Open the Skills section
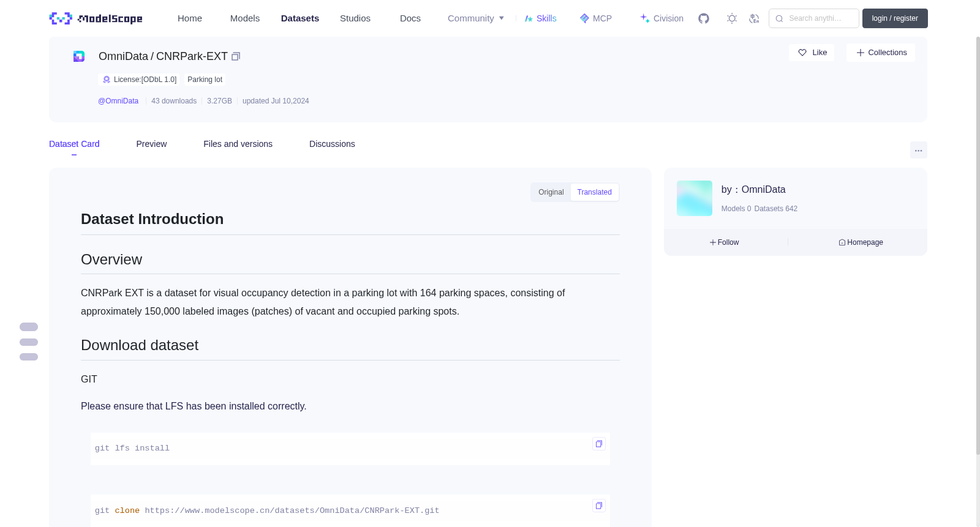Screen dimensions: 980x527 coord(540,18)
